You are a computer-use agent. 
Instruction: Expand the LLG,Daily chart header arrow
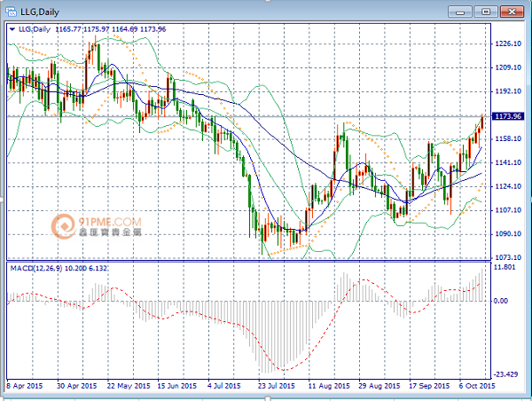pyautogui.click(x=12, y=29)
